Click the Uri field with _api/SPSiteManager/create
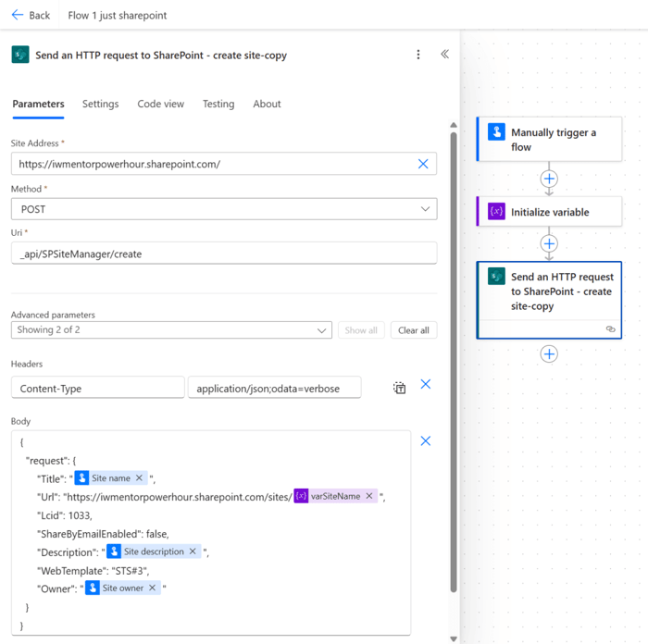648x644 pixels. click(x=224, y=254)
